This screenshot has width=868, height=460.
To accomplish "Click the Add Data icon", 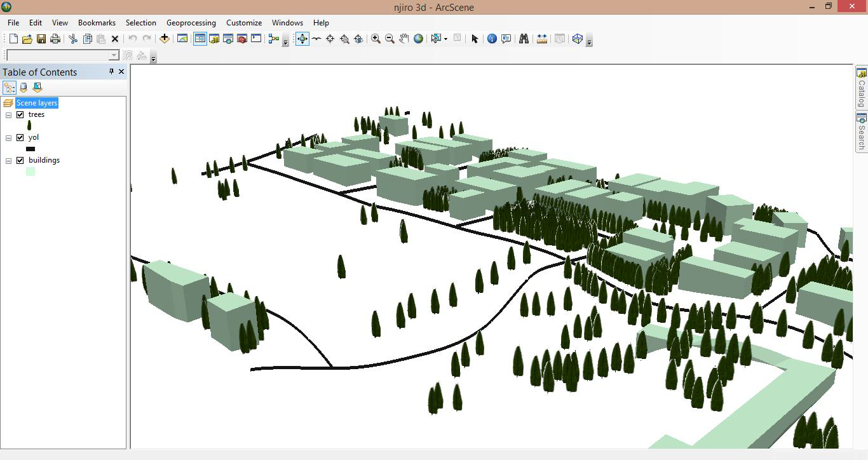I will coord(164,39).
